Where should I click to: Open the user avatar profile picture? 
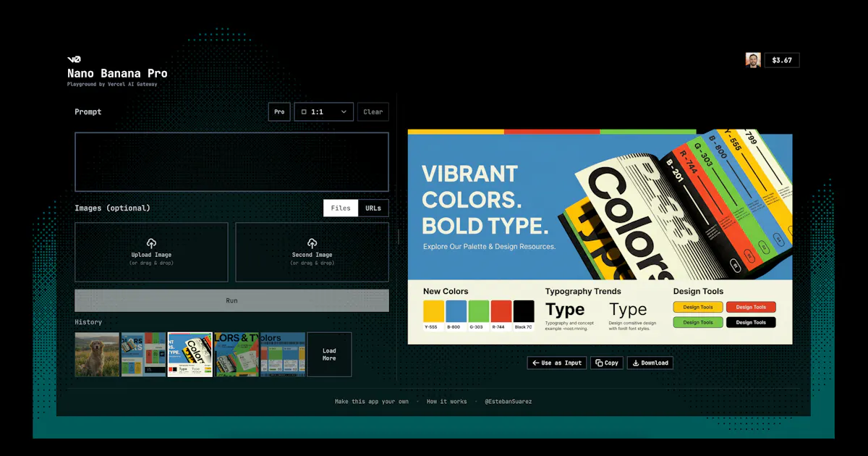pyautogui.click(x=753, y=60)
